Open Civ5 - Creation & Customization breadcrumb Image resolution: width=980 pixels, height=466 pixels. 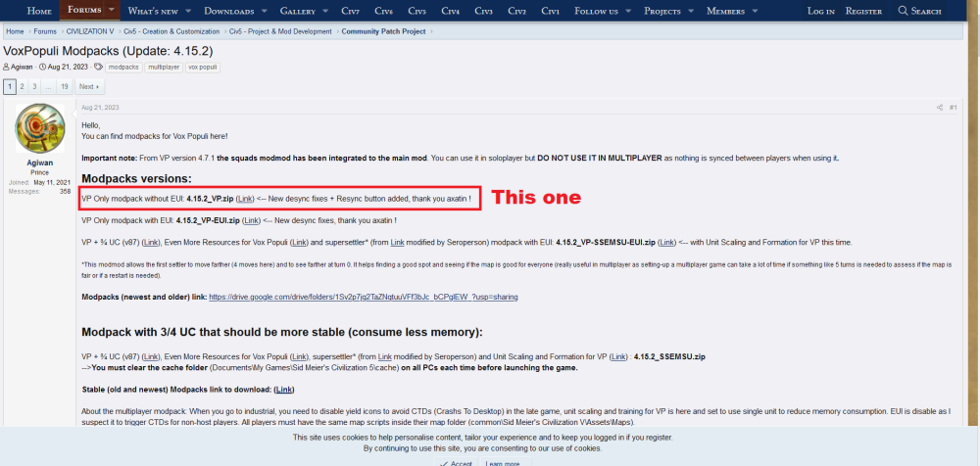pyautogui.click(x=171, y=31)
